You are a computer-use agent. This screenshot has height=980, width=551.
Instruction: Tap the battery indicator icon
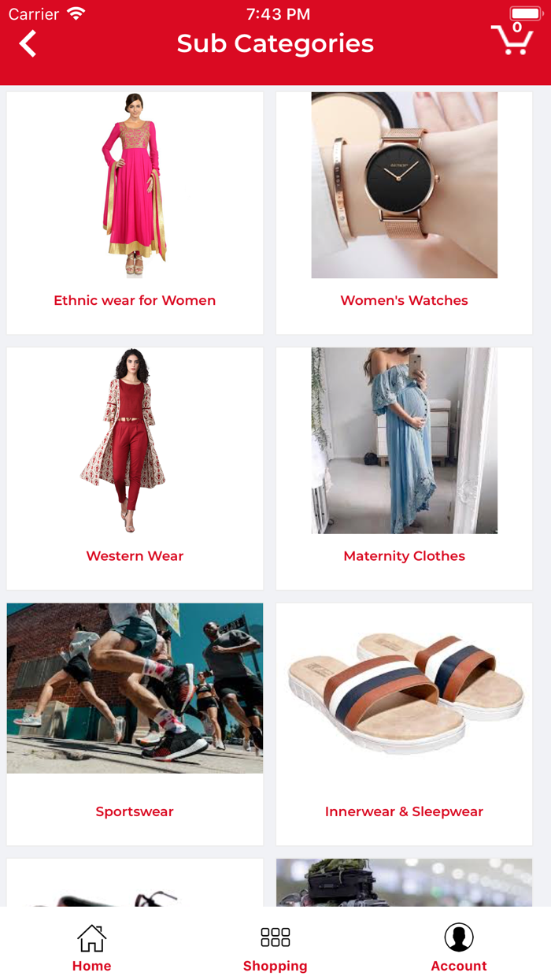coord(525,14)
